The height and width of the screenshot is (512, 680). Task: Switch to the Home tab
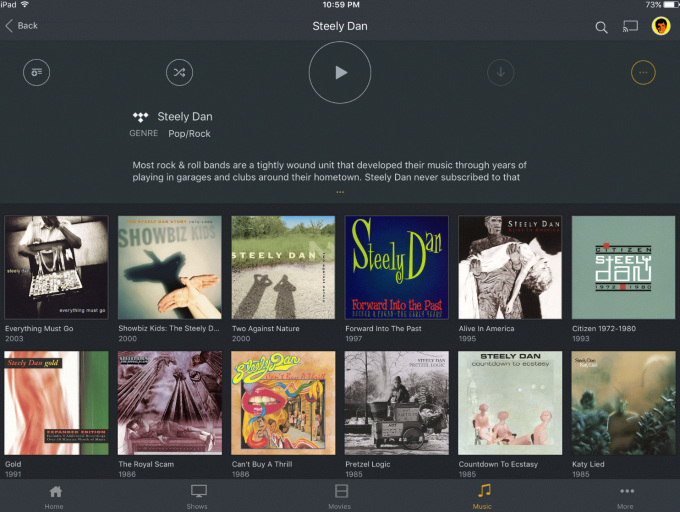pos(55,496)
